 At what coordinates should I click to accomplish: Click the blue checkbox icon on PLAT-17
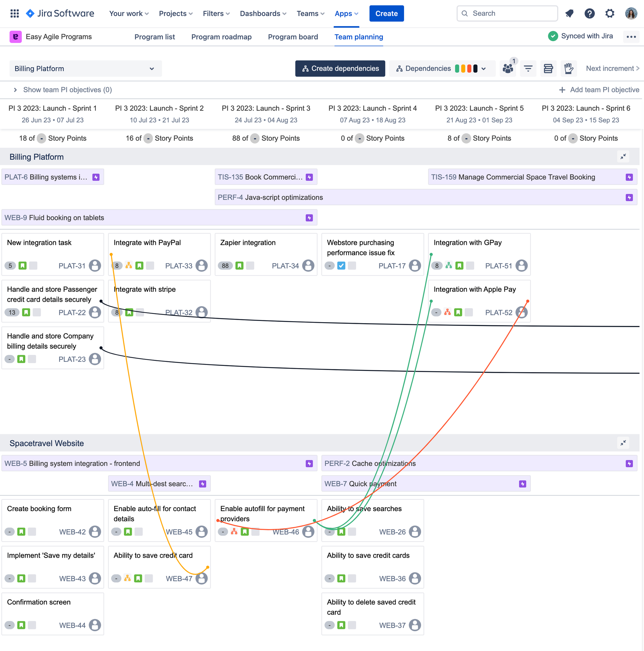tap(341, 266)
